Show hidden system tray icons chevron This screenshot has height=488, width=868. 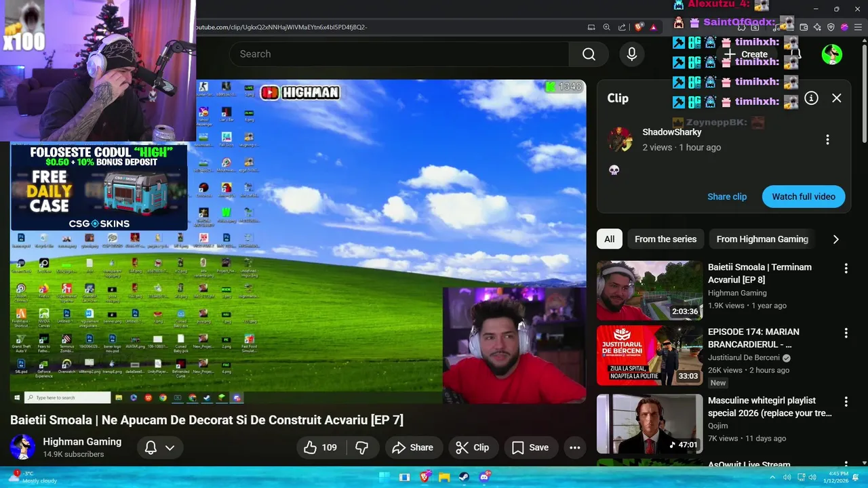pos(772,477)
